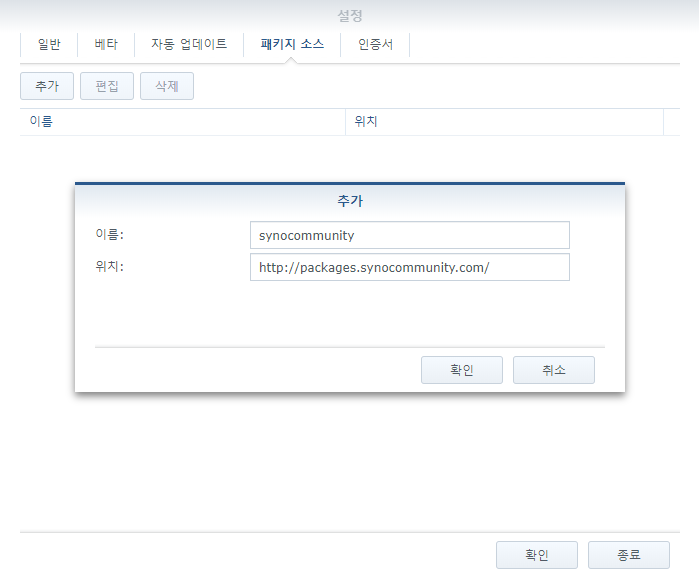Switch to the 일반 tab
Image resolution: width=699 pixels, height=576 pixels.
click(x=49, y=44)
